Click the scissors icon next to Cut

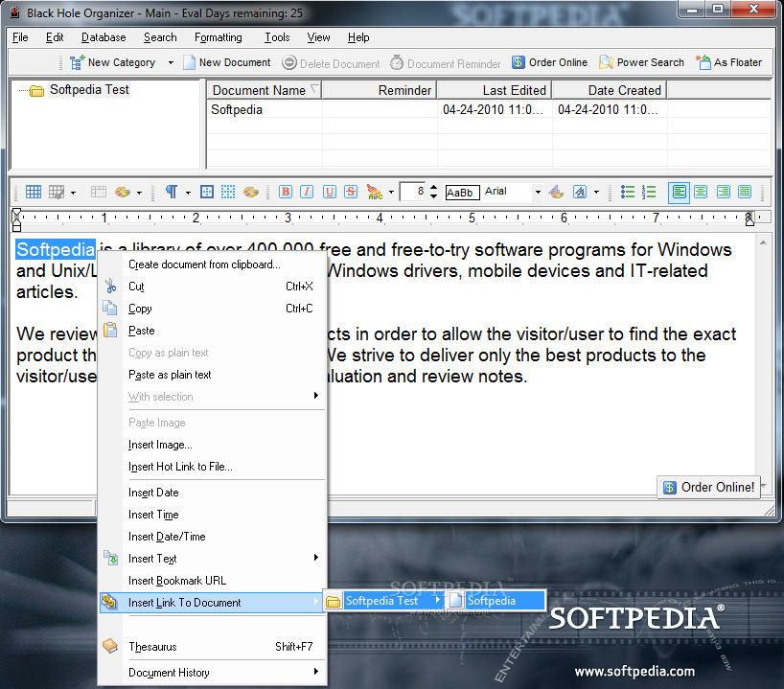click(x=110, y=286)
